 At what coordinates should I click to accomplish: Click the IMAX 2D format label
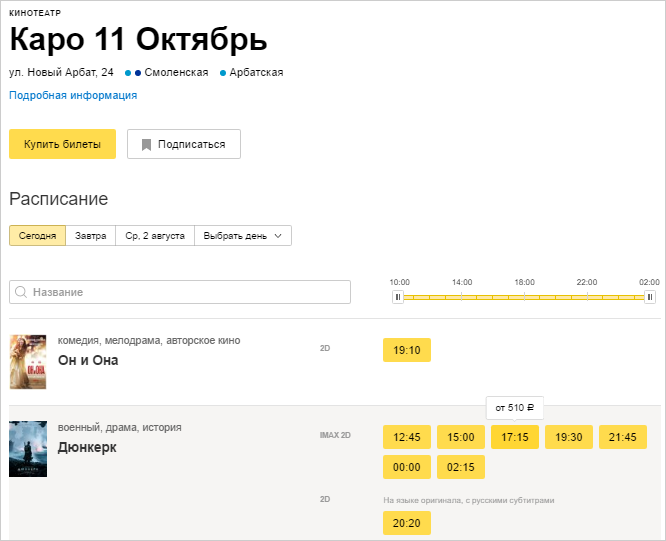[x=335, y=435]
